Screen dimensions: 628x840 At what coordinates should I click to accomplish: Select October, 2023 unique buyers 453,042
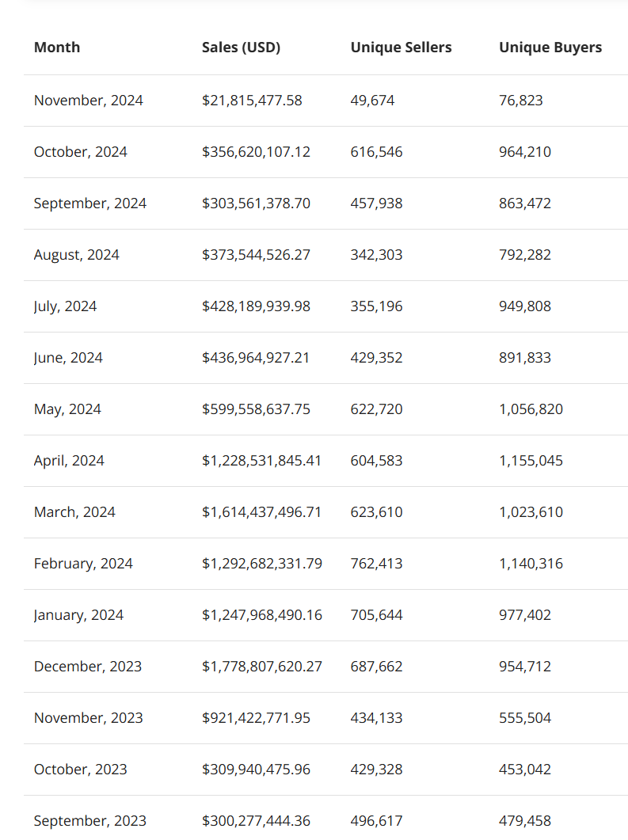(524, 769)
